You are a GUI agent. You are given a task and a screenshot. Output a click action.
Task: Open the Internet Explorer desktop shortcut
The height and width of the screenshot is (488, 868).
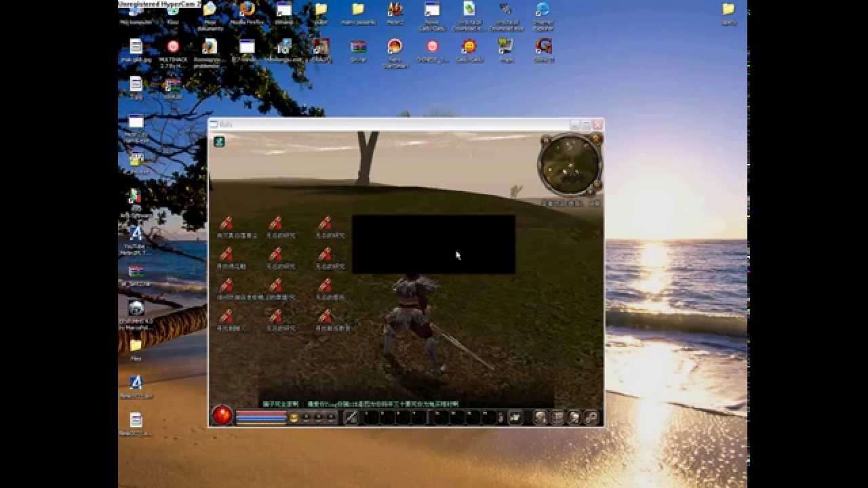(543, 15)
